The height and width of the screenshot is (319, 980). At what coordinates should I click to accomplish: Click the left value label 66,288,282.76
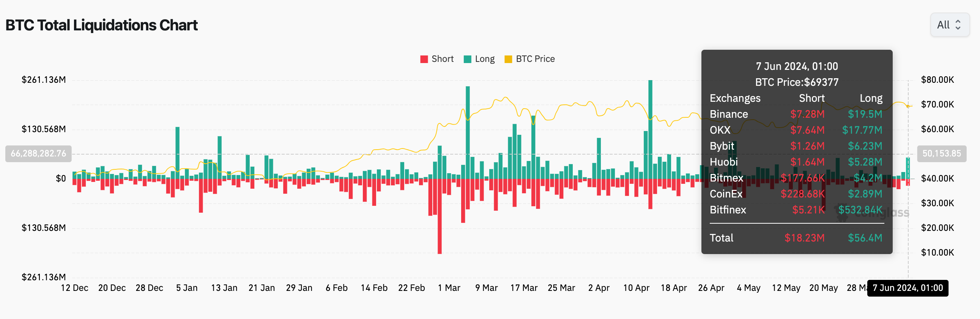(x=38, y=154)
